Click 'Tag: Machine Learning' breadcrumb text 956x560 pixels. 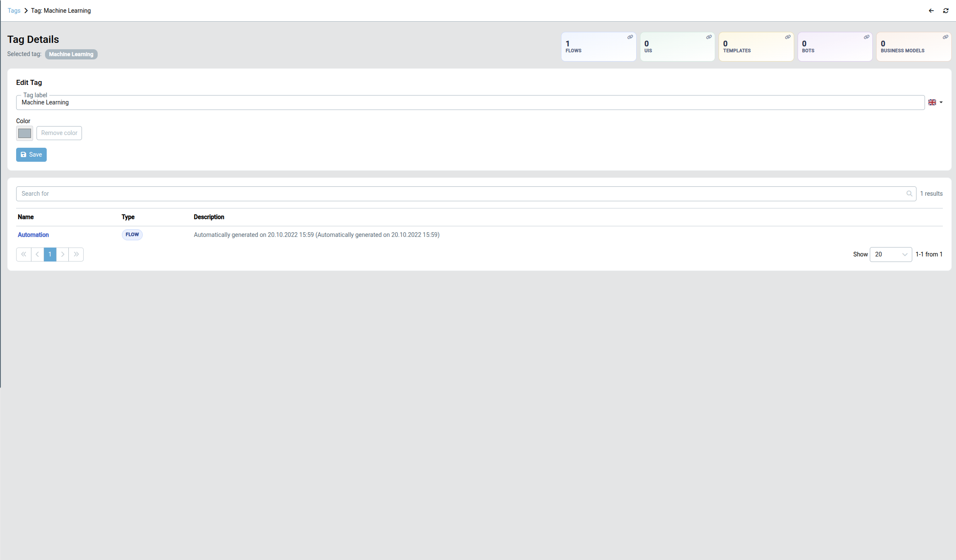coord(61,11)
